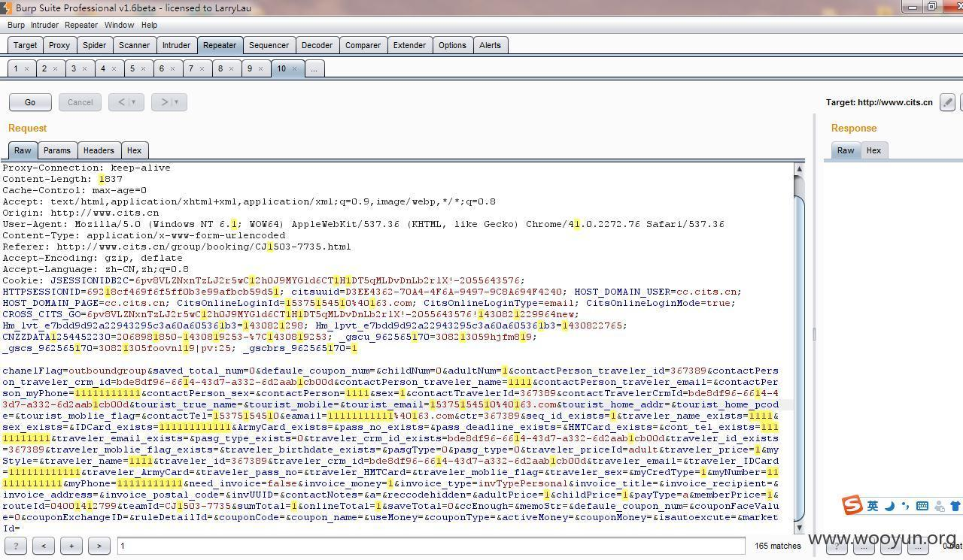Toggle Sogou punctuation mode icon
963x560 pixels.
pos(905,506)
